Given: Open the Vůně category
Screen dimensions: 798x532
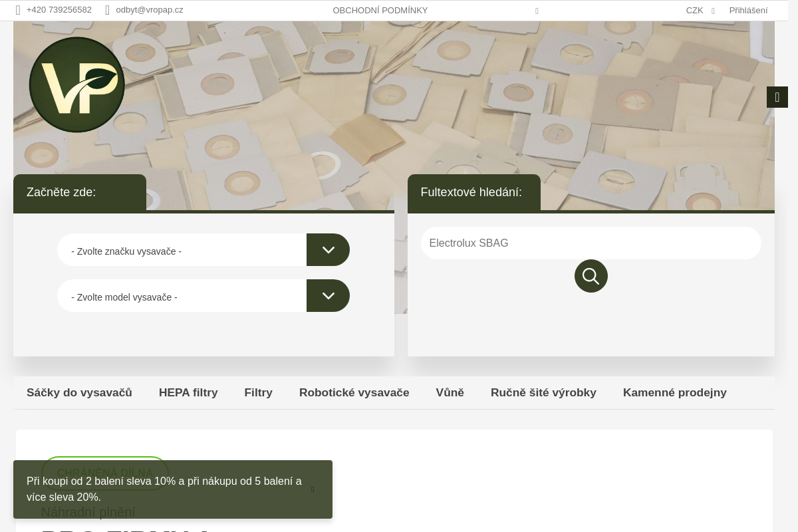Looking at the screenshot, I should coord(450,393).
